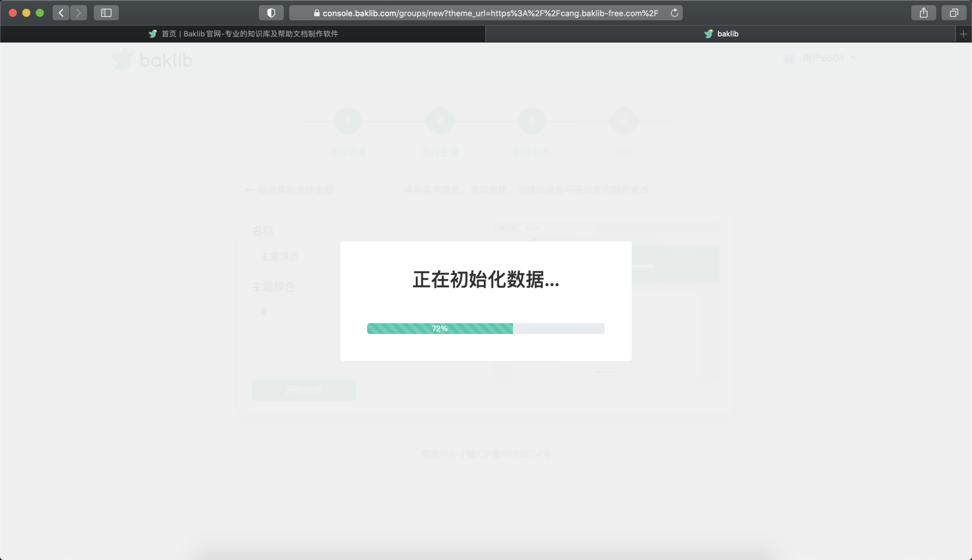
Task: Click the baklib bird logo
Action: click(x=123, y=59)
